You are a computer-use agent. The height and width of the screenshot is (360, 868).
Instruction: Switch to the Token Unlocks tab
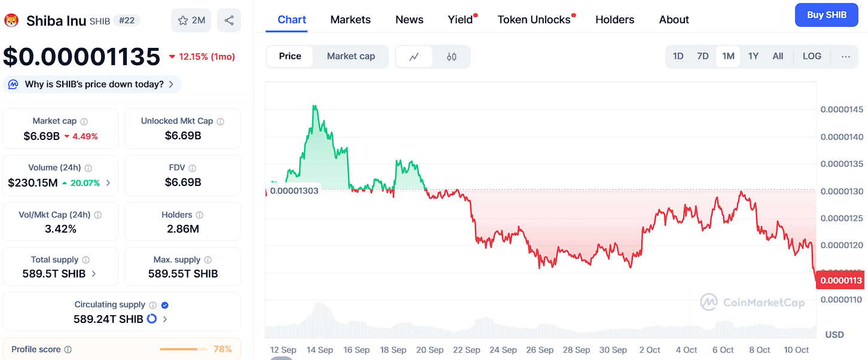pos(534,20)
